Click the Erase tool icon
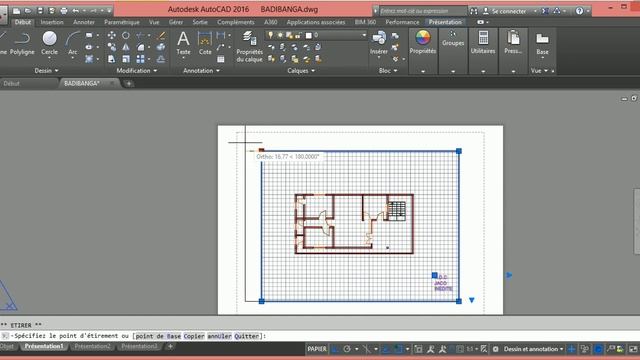This screenshot has height=360, width=640. click(161, 36)
